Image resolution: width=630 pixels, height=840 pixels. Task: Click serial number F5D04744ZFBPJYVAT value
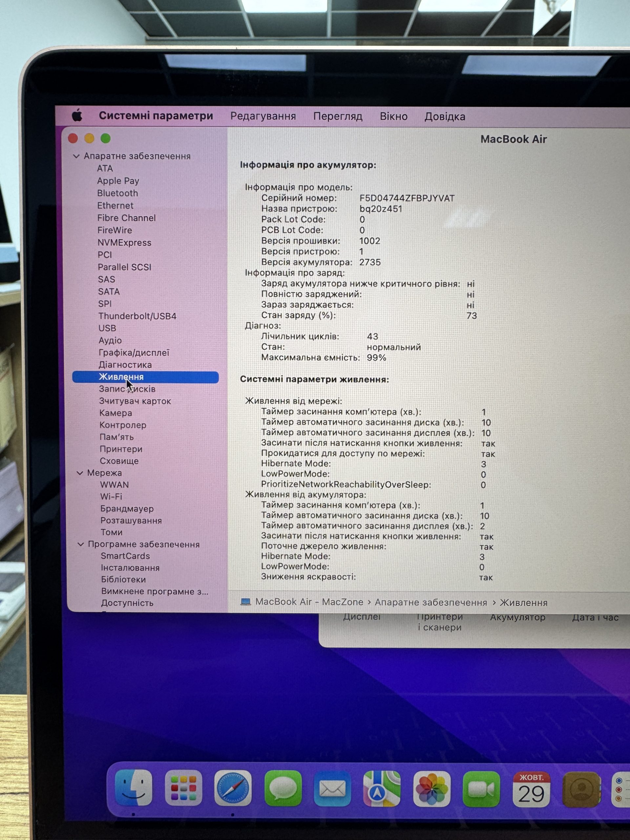pyautogui.click(x=407, y=198)
